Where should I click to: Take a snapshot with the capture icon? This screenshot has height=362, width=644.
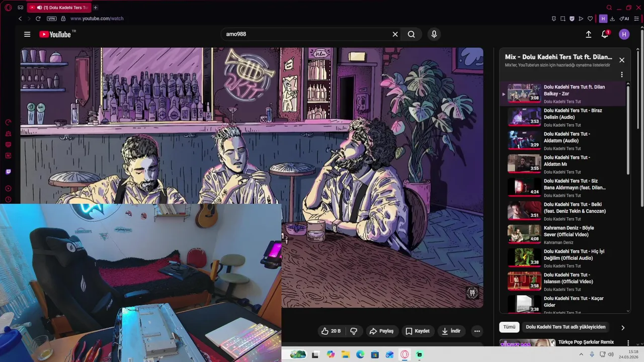[563, 19]
